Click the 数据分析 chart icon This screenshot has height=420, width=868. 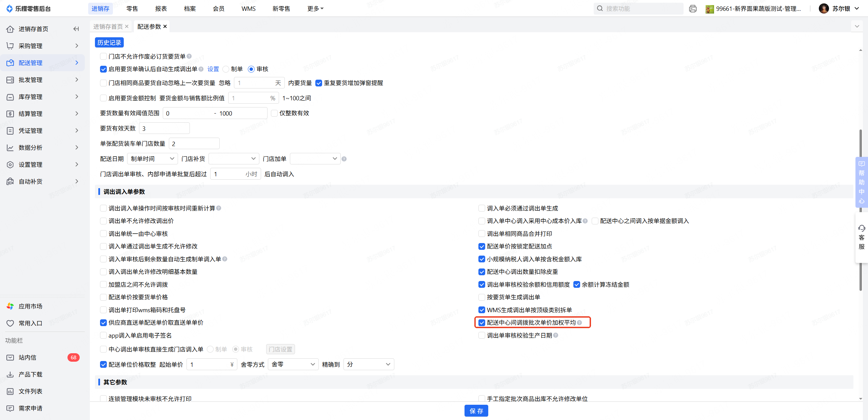click(x=10, y=147)
